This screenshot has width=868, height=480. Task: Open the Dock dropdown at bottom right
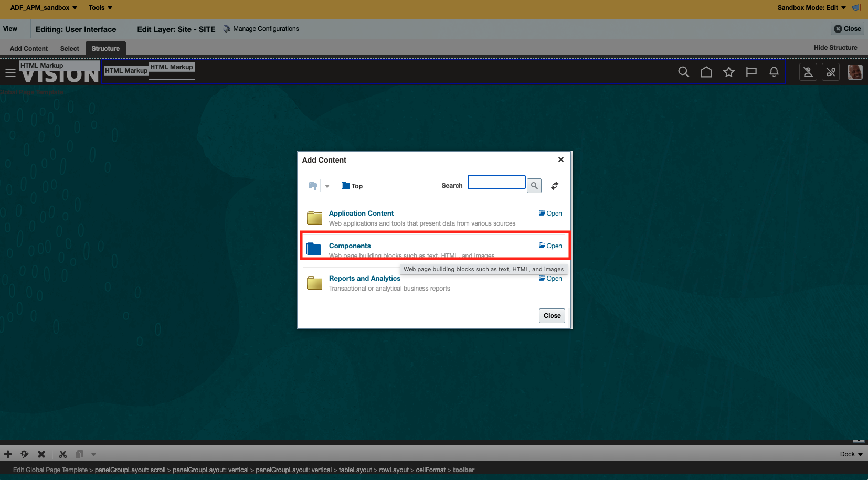(x=849, y=454)
